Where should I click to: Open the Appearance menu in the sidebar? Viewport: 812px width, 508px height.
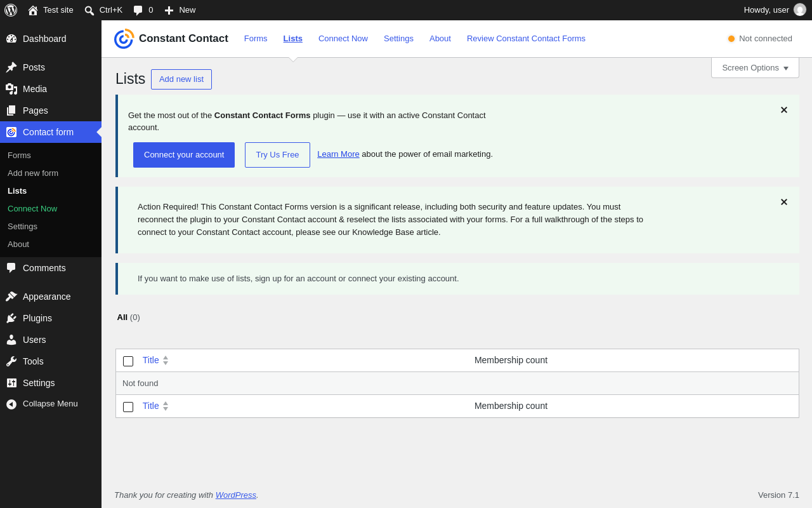[51, 297]
